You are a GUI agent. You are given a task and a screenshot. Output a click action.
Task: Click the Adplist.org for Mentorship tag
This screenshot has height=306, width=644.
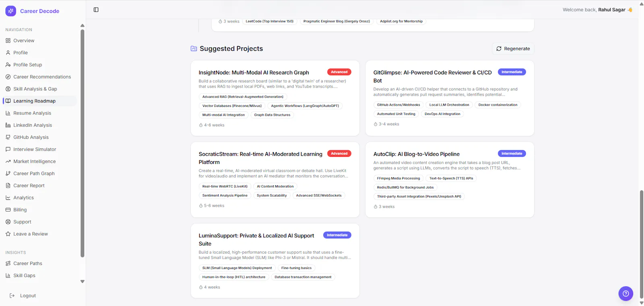401,21
